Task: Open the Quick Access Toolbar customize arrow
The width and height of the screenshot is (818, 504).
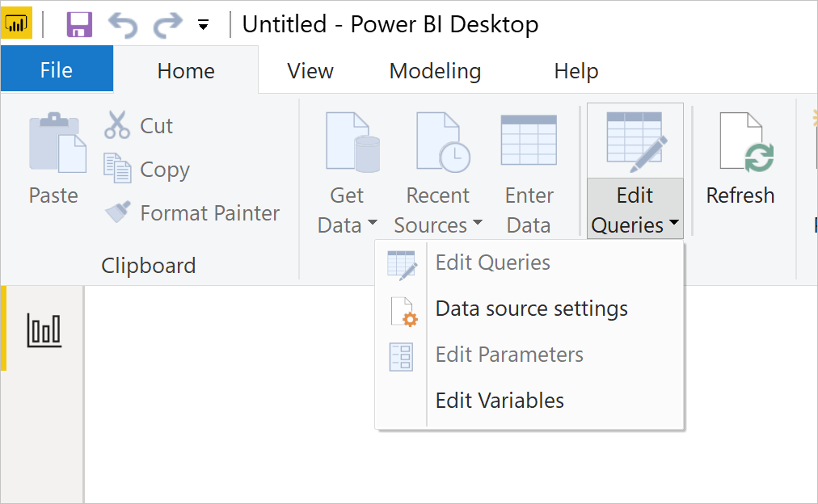Action: pyautogui.click(x=204, y=24)
